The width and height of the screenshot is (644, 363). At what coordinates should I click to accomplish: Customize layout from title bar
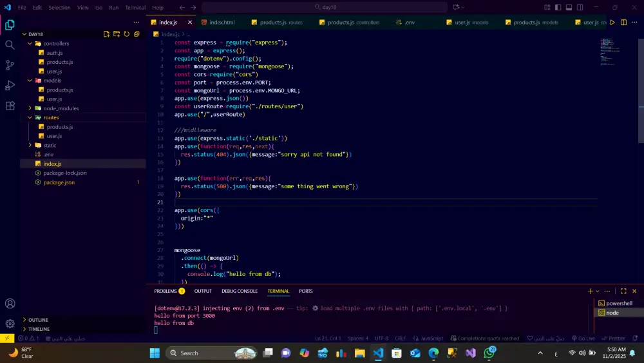[x=547, y=7]
